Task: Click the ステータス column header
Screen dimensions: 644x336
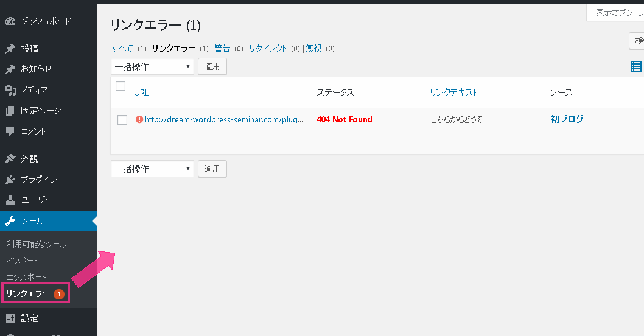Action: click(x=335, y=93)
